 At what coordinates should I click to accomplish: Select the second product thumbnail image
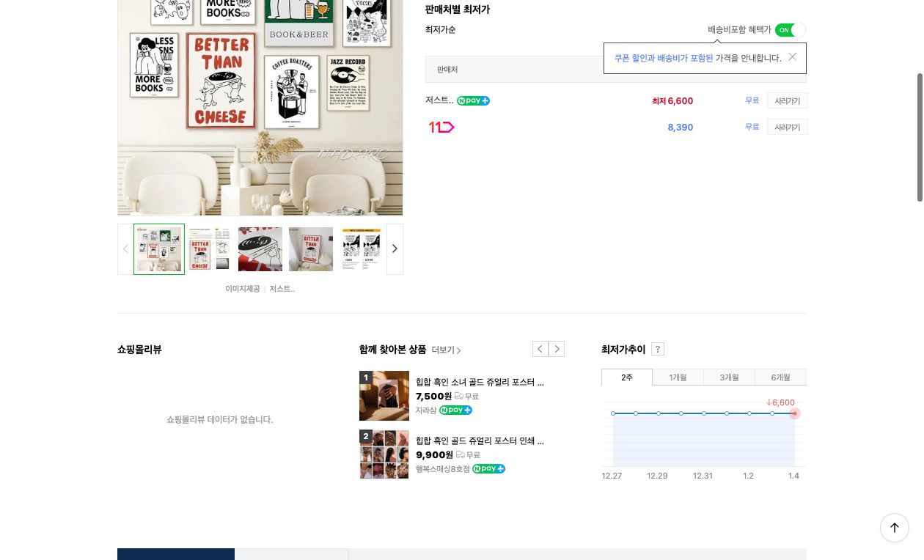(x=209, y=249)
